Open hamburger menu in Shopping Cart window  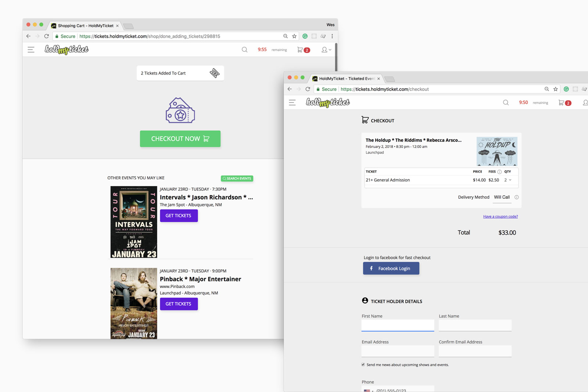tap(31, 50)
